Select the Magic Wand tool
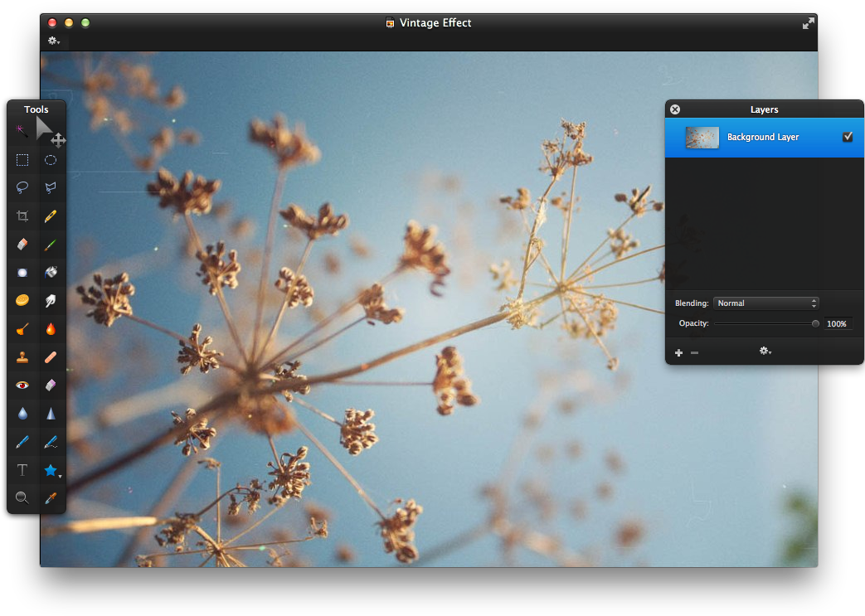The height and width of the screenshot is (616, 865). point(22,130)
